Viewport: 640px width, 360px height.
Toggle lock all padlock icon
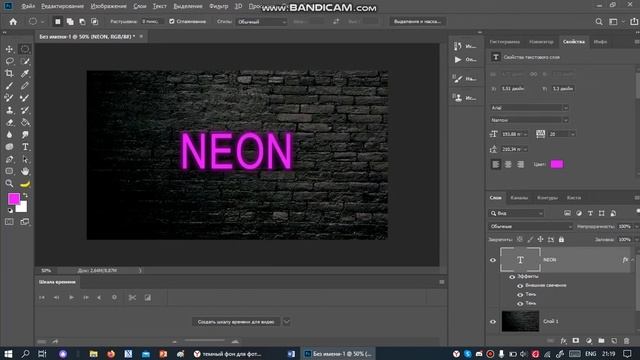pos(561,240)
